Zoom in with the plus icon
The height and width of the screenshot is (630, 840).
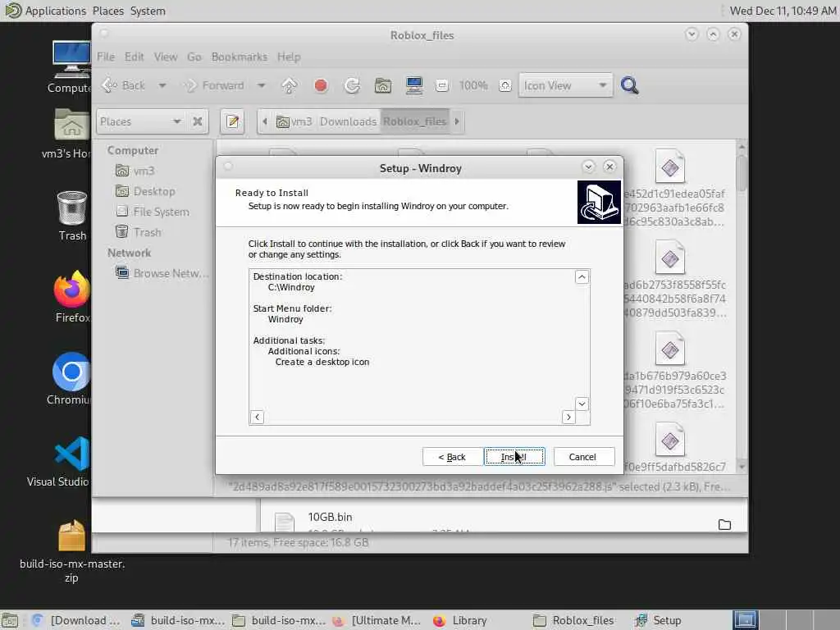(x=505, y=85)
